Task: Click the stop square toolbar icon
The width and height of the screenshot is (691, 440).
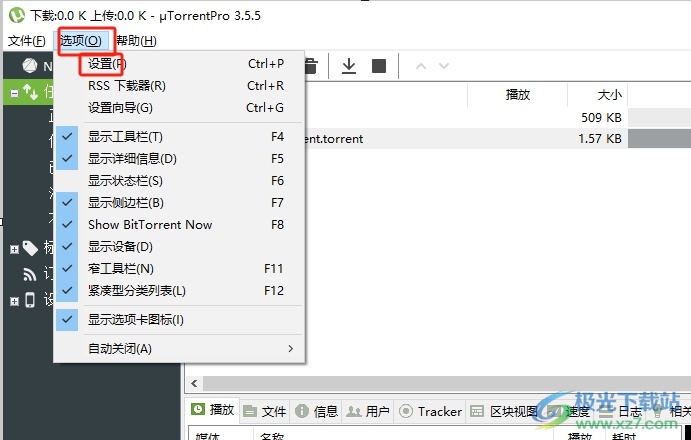Action: pyautogui.click(x=379, y=66)
